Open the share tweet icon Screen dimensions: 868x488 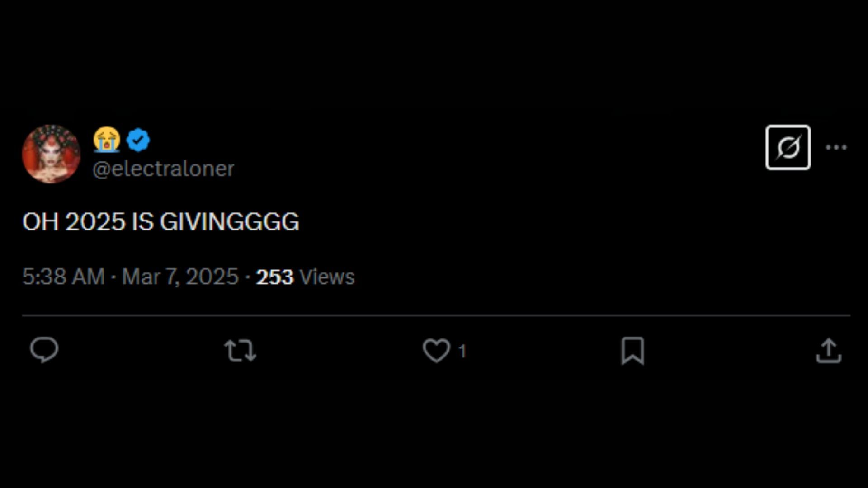(x=829, y=351)
